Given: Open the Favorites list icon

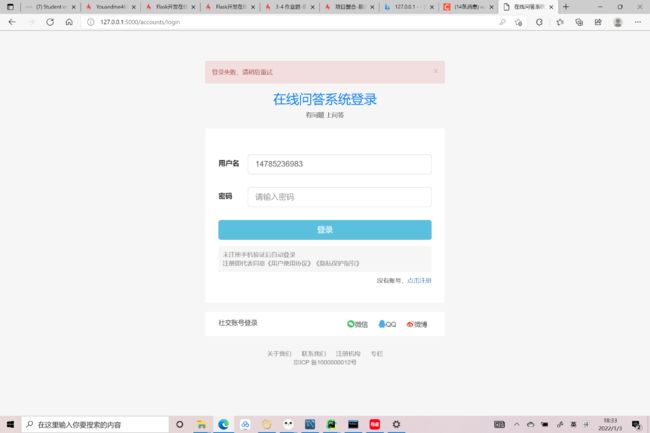Looking at the screenshot, I should click(560, 22).
